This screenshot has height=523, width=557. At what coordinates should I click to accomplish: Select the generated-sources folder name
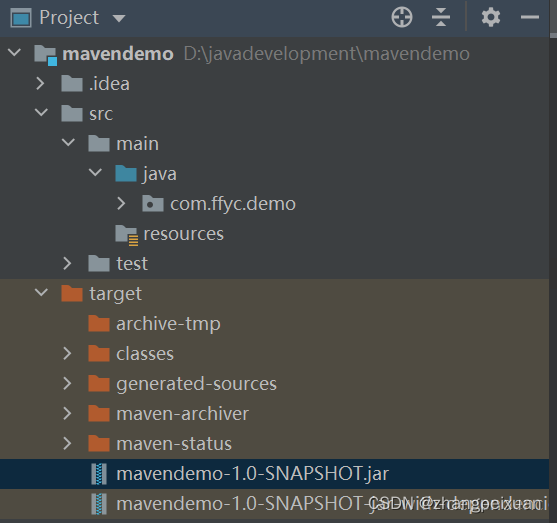(x=196, y=384)
